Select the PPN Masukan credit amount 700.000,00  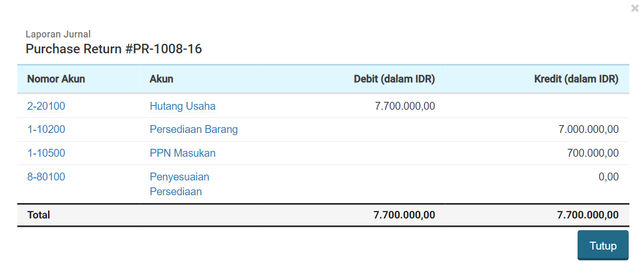click(593, 153)
